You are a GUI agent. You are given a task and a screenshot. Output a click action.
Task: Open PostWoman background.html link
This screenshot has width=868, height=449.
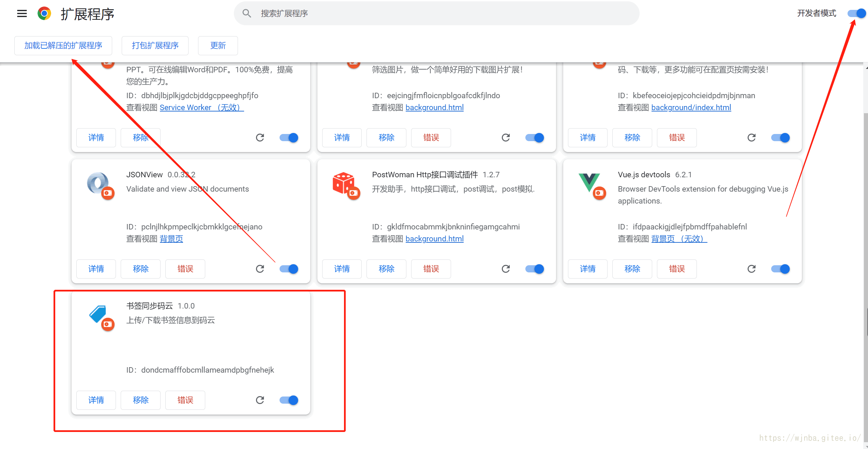pyautogui.click(x=434, y=239)
